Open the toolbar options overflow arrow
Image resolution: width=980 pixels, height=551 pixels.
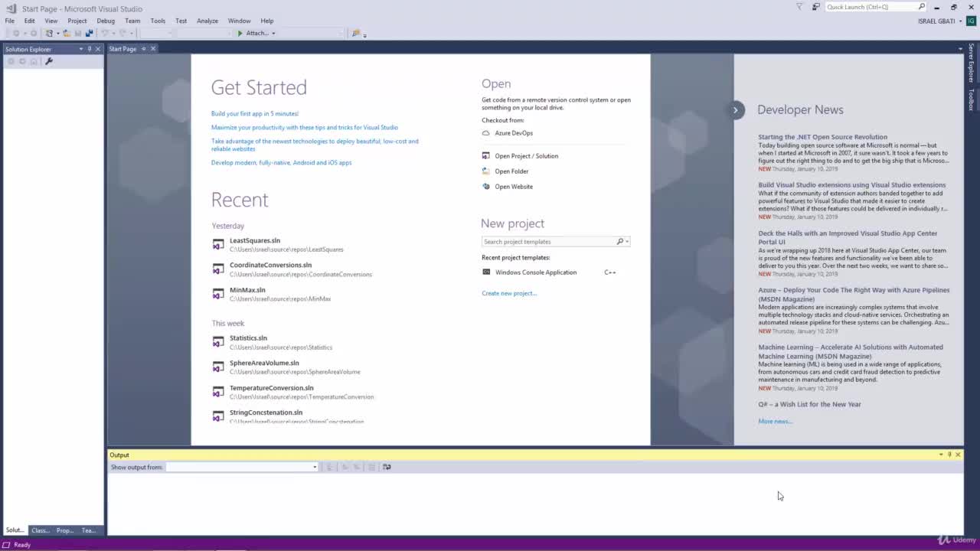(365, 34)
